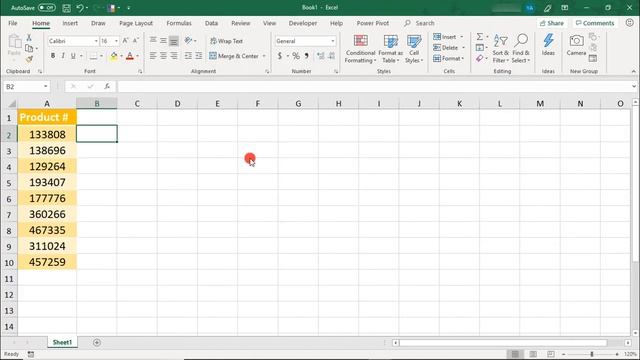
Task: Toggle Center text alignment
Action: point(163,56)
